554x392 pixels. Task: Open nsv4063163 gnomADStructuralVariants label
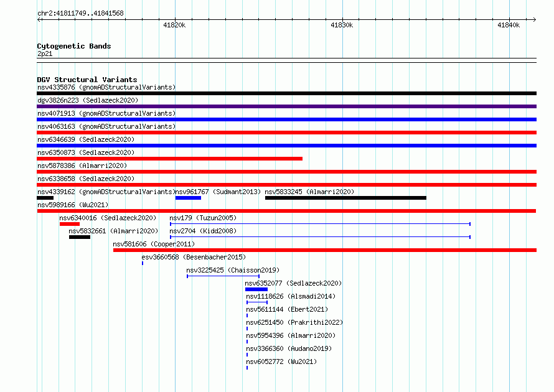[x=106, y=126]
